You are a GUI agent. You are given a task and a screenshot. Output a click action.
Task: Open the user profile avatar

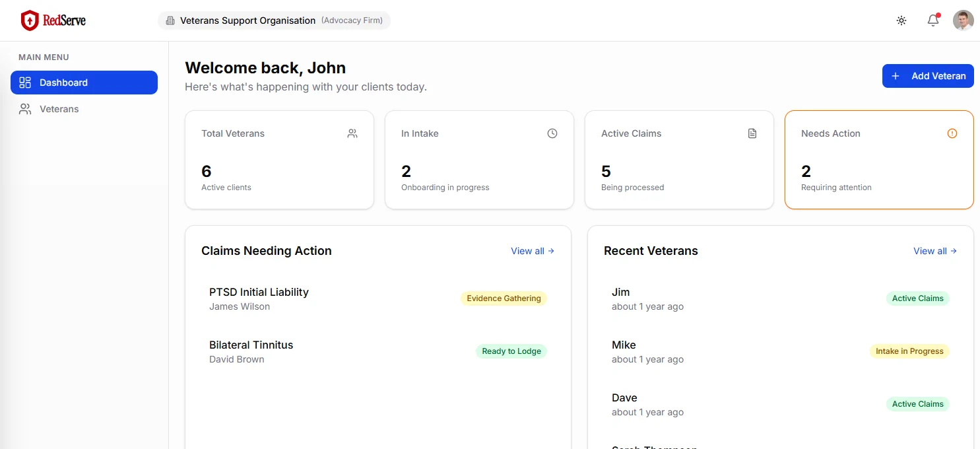click(x=964, y=20)
